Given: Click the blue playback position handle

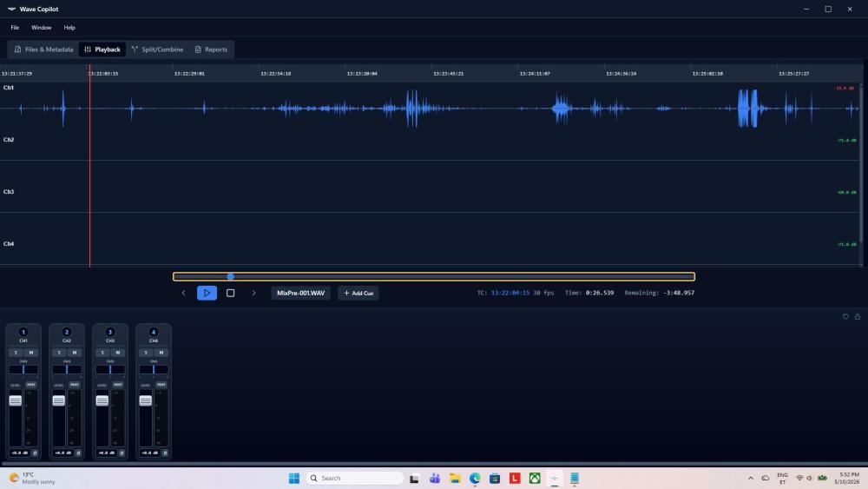Looking at the screenshot, I should point(231,276).
